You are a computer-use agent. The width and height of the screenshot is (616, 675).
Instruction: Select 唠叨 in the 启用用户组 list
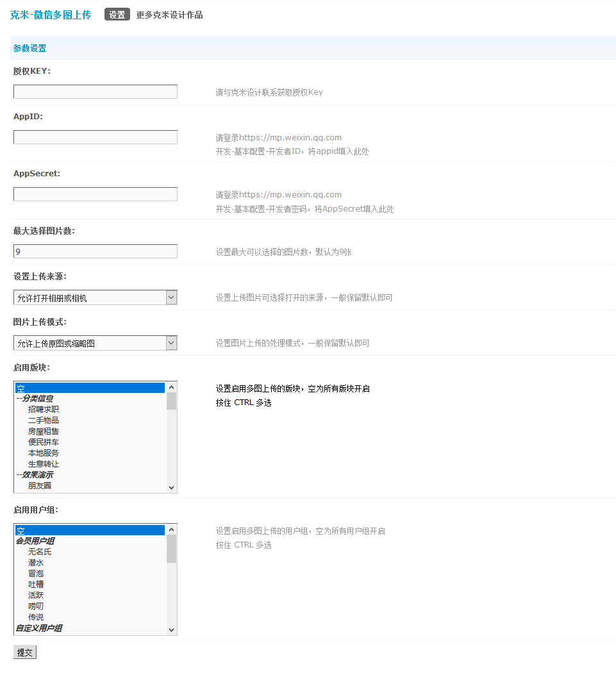pyautogui.click(x=36, y=606)
